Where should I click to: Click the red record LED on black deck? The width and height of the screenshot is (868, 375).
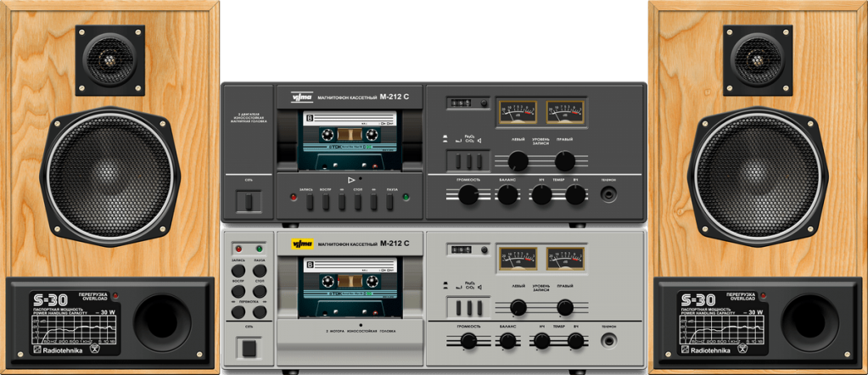pyautogui.click(x=294, y=197)
